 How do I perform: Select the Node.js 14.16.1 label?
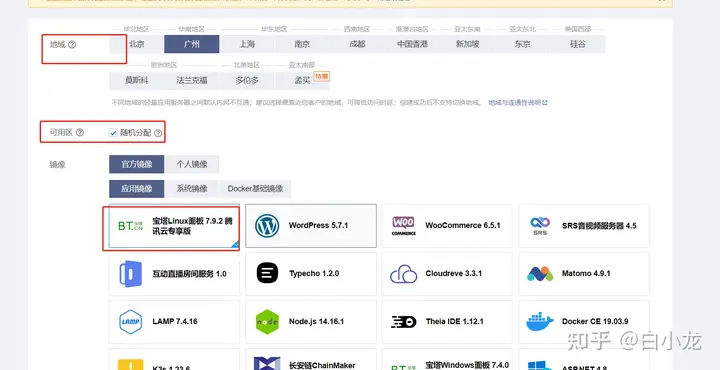click(x=316, y=321)
